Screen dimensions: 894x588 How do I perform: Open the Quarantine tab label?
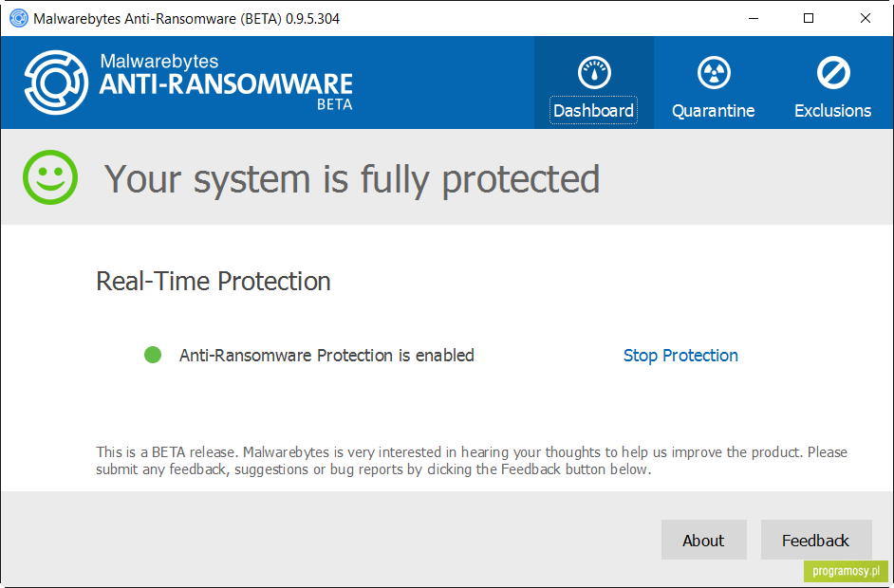714,111
